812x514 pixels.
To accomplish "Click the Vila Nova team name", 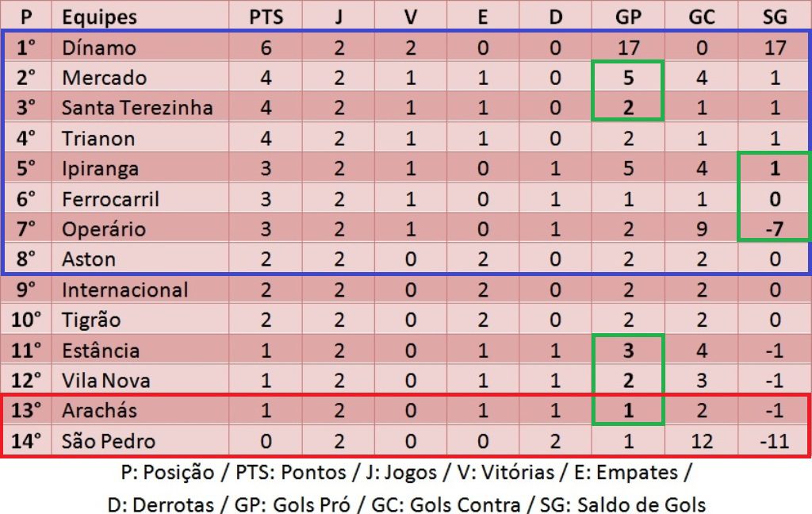I will (106, 380).
